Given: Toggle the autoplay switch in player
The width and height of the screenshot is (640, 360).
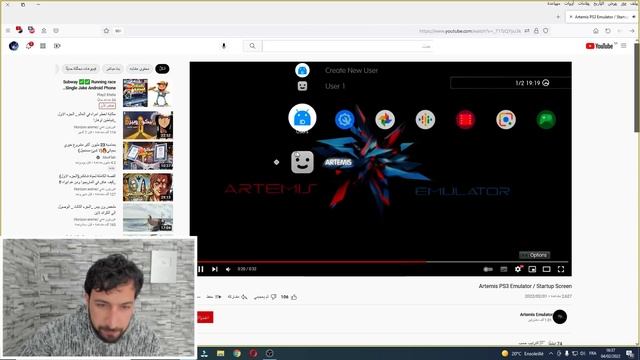Looking at the screenshot, I should click(488, 269).
